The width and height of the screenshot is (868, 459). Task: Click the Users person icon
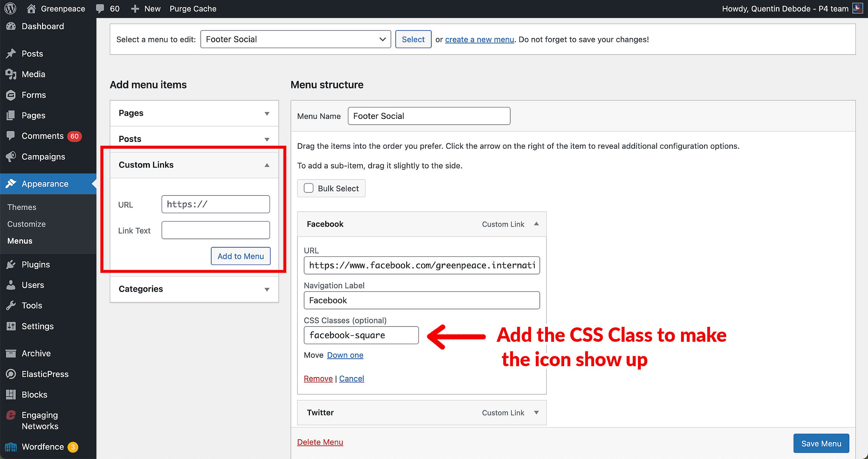(x=11, y=285)
